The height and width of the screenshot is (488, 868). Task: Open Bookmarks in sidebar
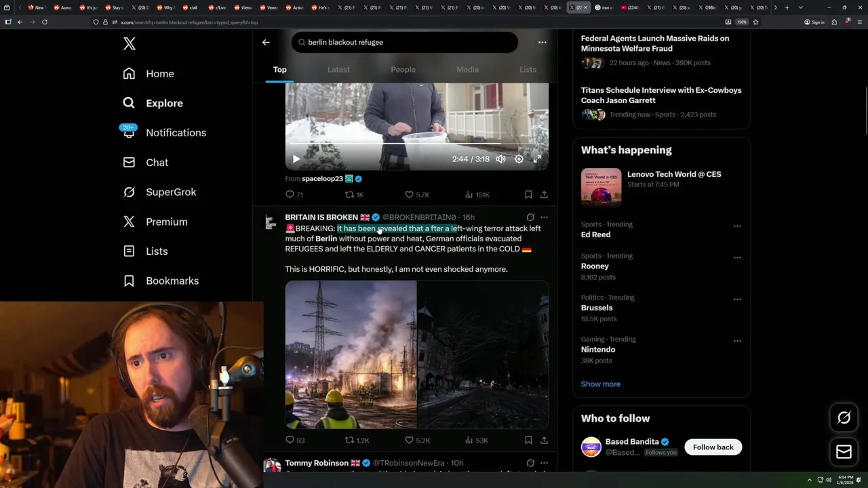pos(161,281)
